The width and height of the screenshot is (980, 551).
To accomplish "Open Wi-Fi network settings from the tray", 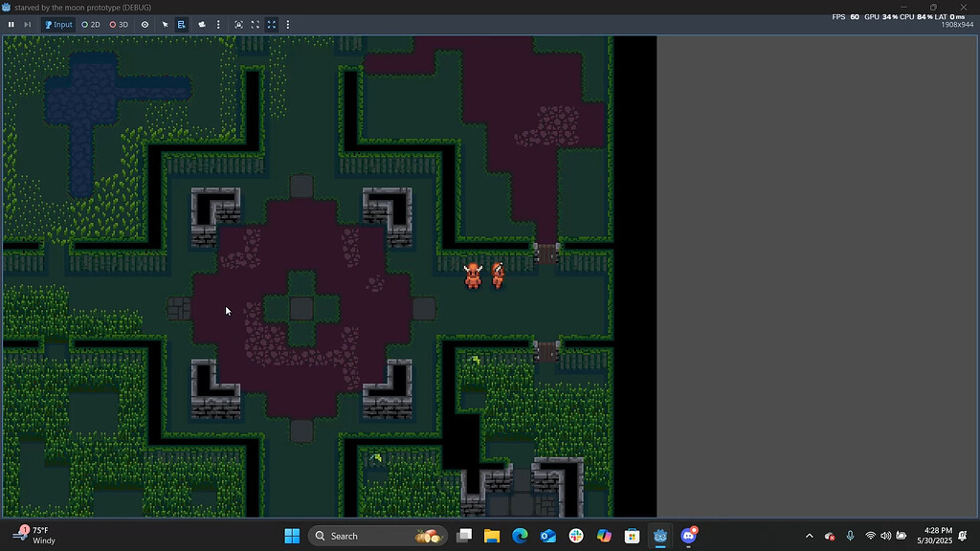I will point(870,536).
